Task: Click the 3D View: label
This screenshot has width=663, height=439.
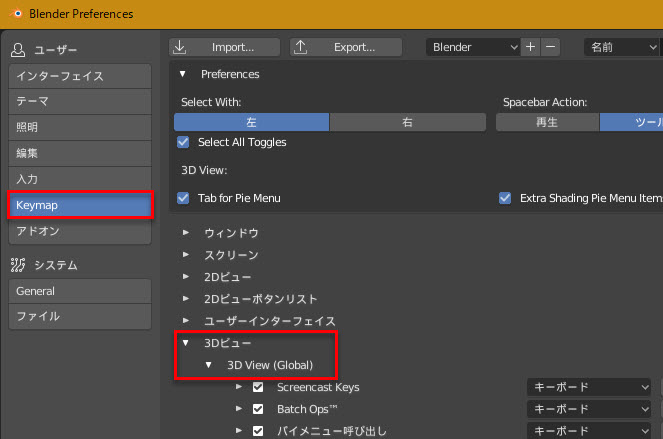Action: [204, 170]
